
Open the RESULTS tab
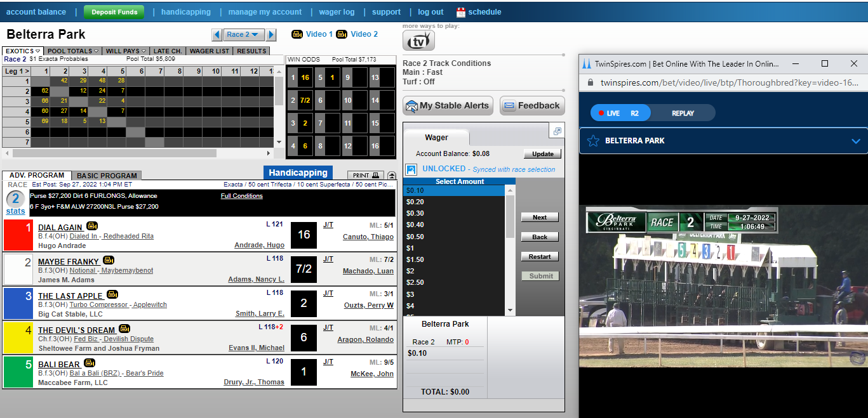pyautogui.click(x=251, y=51)
